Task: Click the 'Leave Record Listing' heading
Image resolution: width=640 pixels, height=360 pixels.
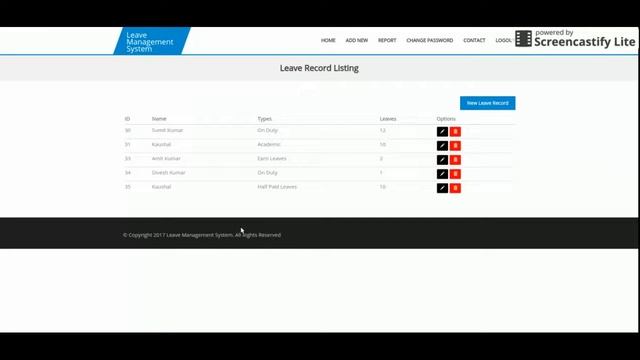Action: [319, 68]
